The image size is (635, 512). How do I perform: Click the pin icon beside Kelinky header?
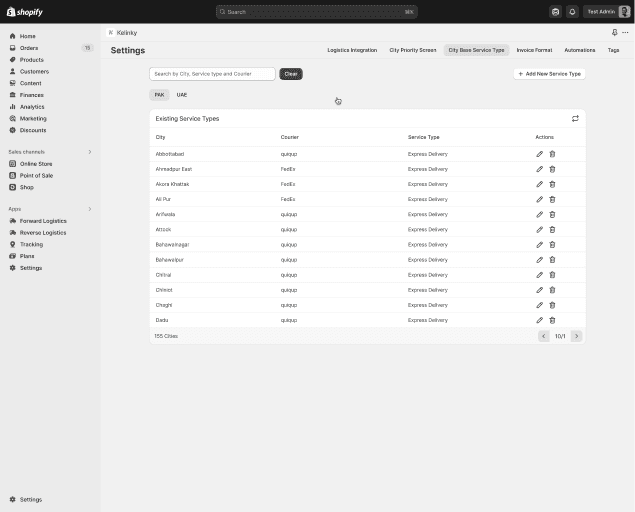614,32
